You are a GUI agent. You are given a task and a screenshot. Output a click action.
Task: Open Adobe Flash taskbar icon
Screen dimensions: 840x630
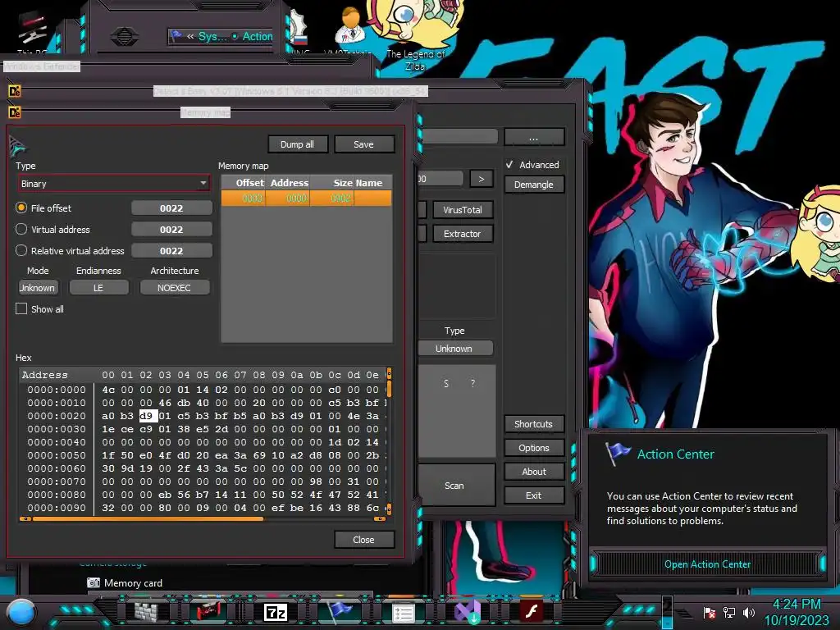click(532, 611)
